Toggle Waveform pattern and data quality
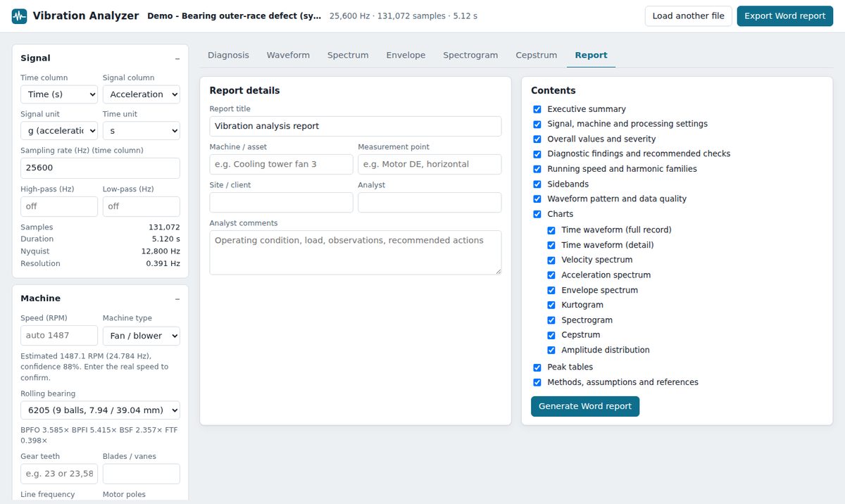 [537, 199]
